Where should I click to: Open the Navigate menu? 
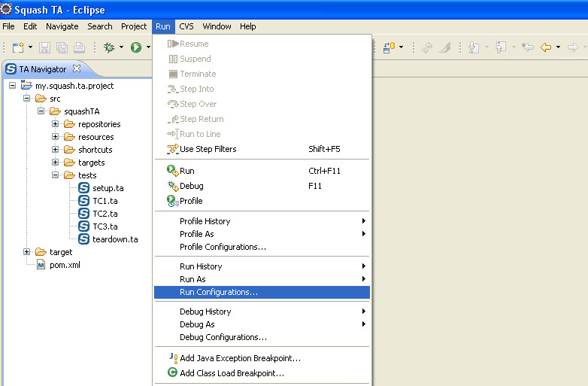pos(62,26)
